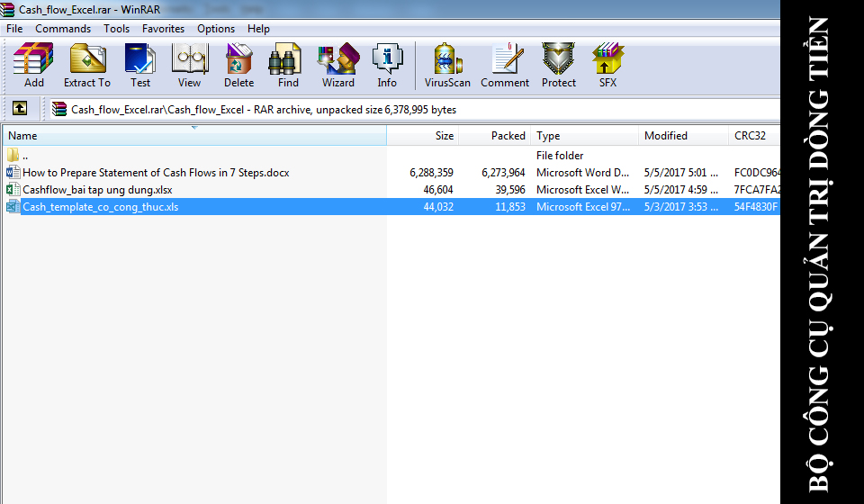The width and height of the screenshot is (864, 504).
Task: Open the File menu
Action: (x=14, y=29)
